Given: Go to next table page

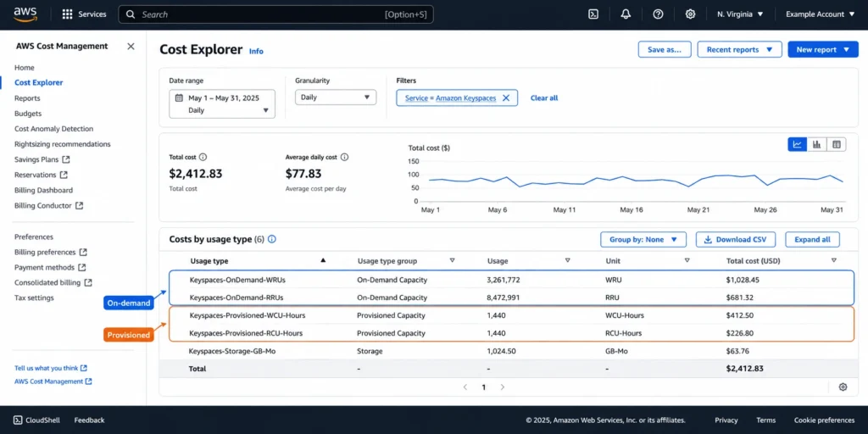Looking at the screenshot, I should coord(502,387).
